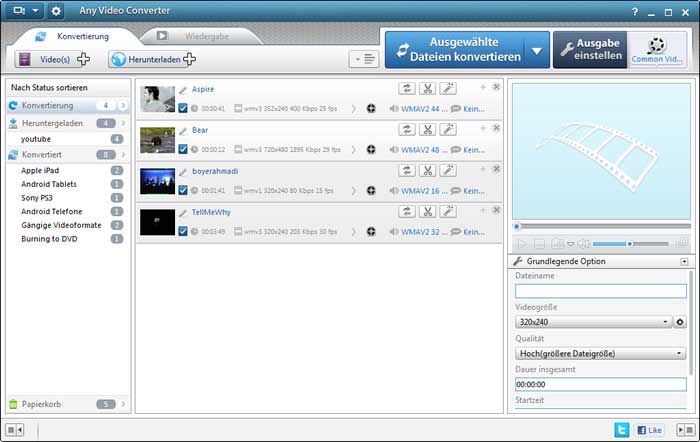Click Ausgewählte Dateien konvertieren

(x=455, y=50)
